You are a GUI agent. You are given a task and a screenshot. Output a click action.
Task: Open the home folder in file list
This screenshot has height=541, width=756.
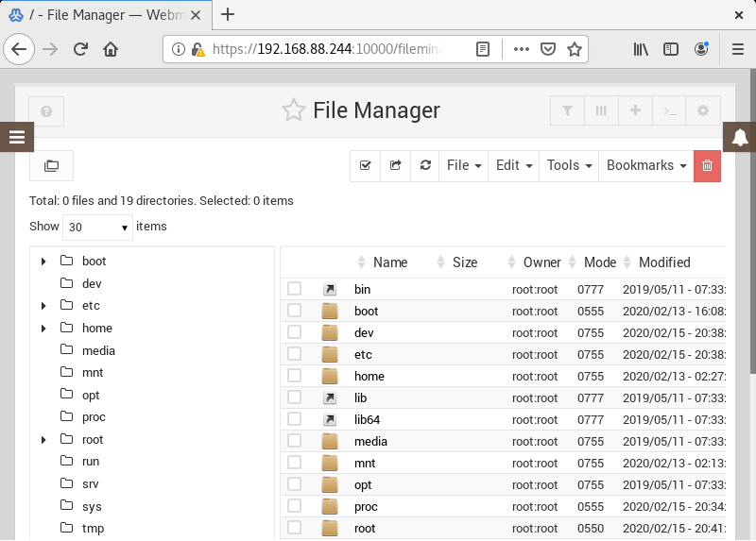(x=369, y=376)
